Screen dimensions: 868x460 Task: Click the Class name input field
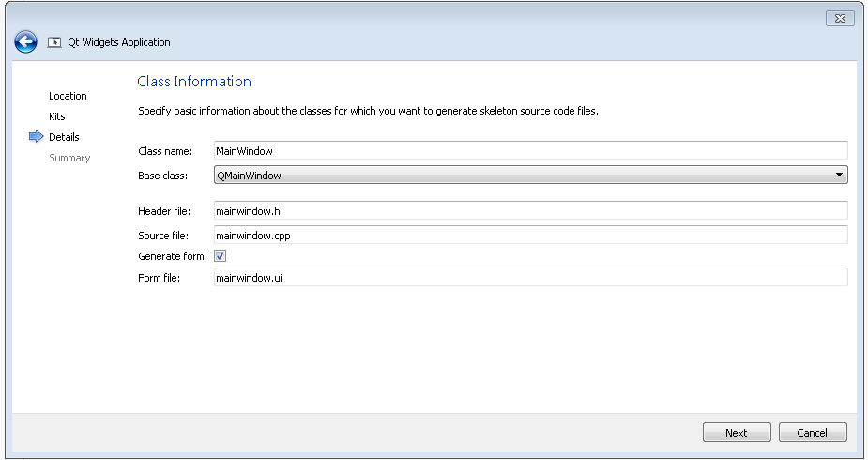pos(530,150)
